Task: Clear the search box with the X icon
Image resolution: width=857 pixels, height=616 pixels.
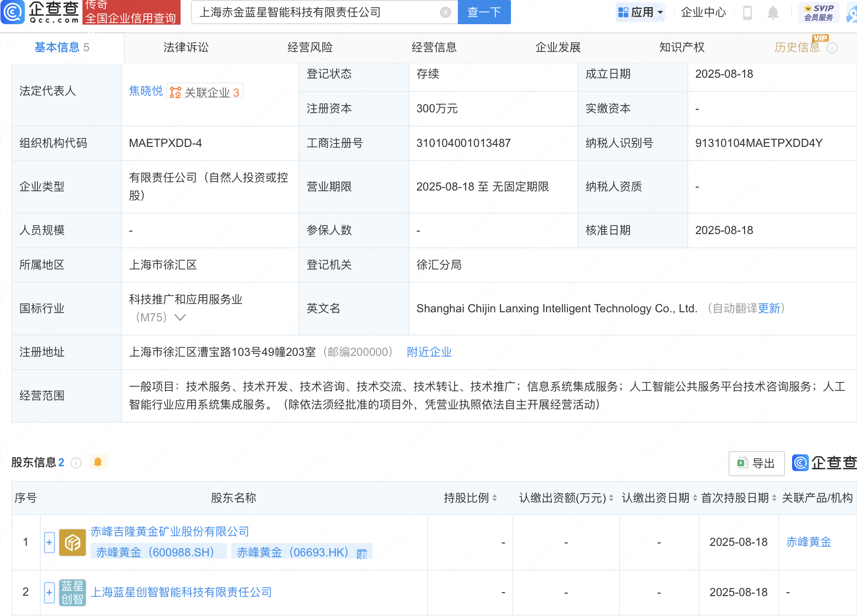Action: click(x=445, y=12)
